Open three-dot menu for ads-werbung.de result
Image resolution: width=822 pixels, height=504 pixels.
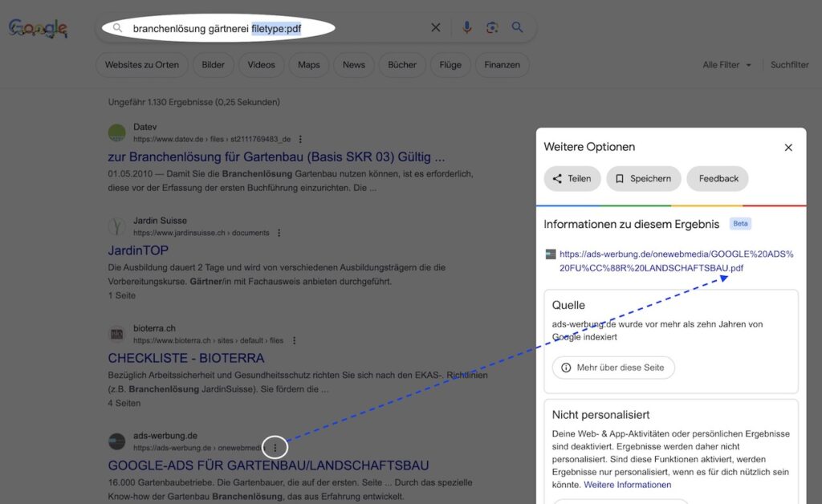coord(275,447)
